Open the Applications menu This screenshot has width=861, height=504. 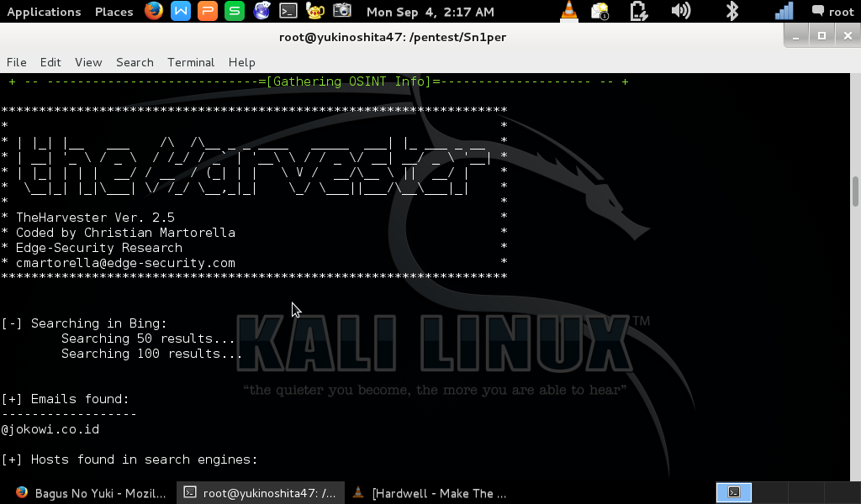click(x=44, y=12)
